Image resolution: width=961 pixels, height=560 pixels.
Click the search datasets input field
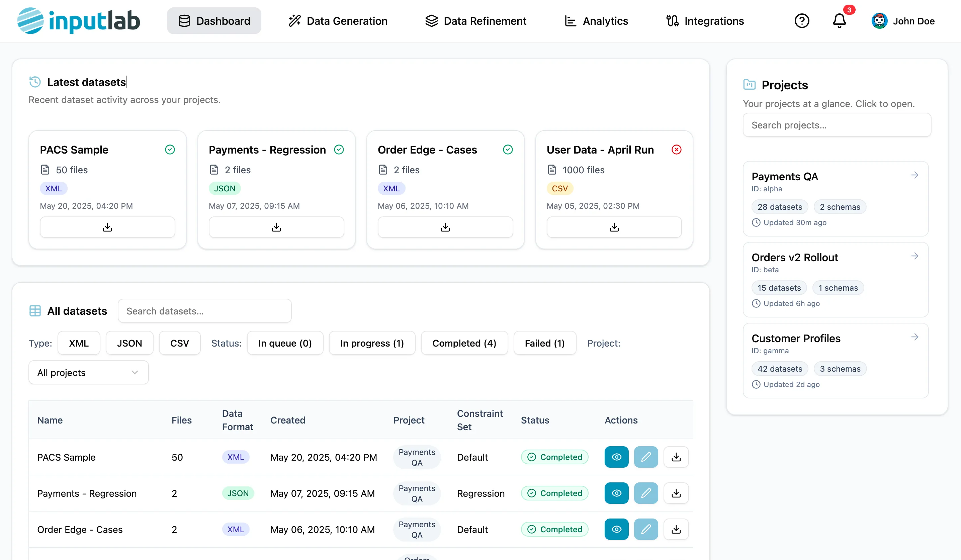pos(205,311)
